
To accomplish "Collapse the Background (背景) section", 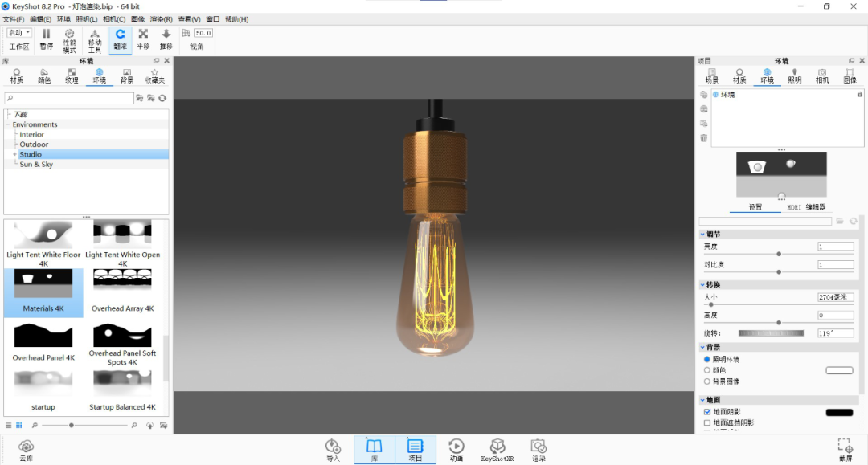I will pyautogui.click(x=702, y=347).
